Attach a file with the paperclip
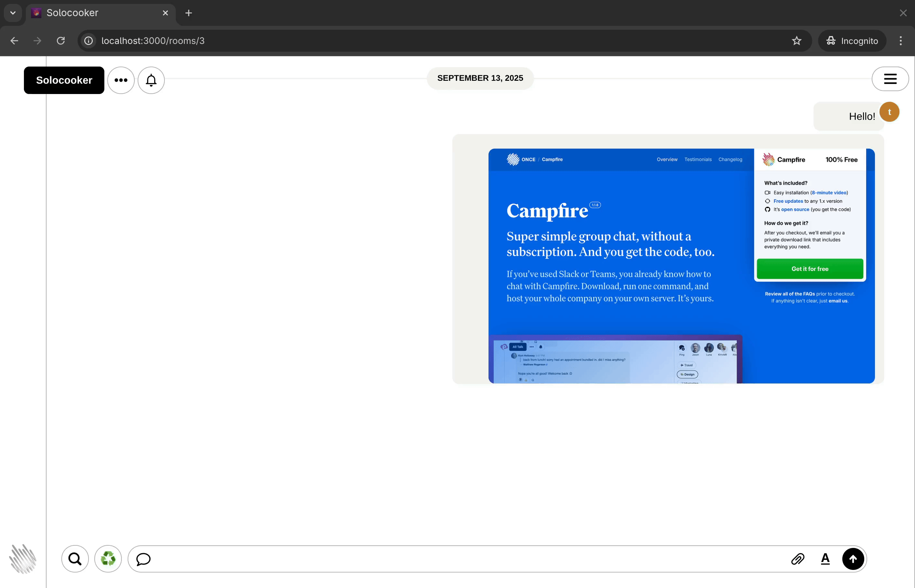 coord(798,559)
